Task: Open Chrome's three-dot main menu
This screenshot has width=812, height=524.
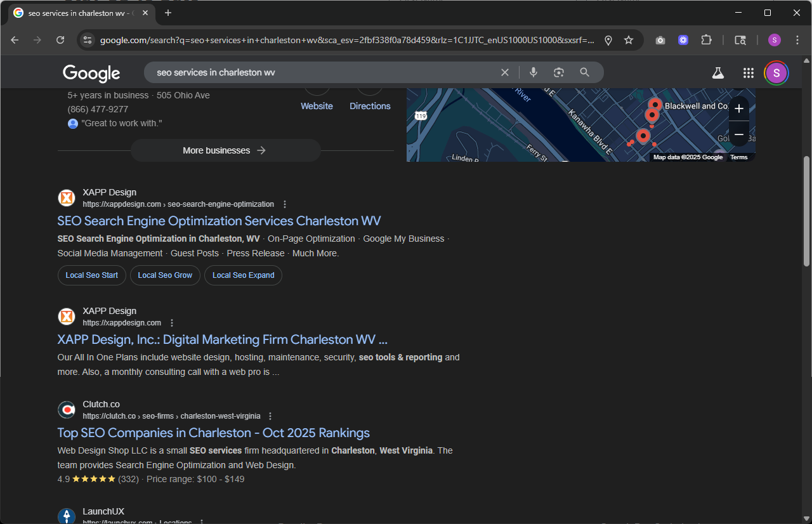Action: [x=797, y=40]
